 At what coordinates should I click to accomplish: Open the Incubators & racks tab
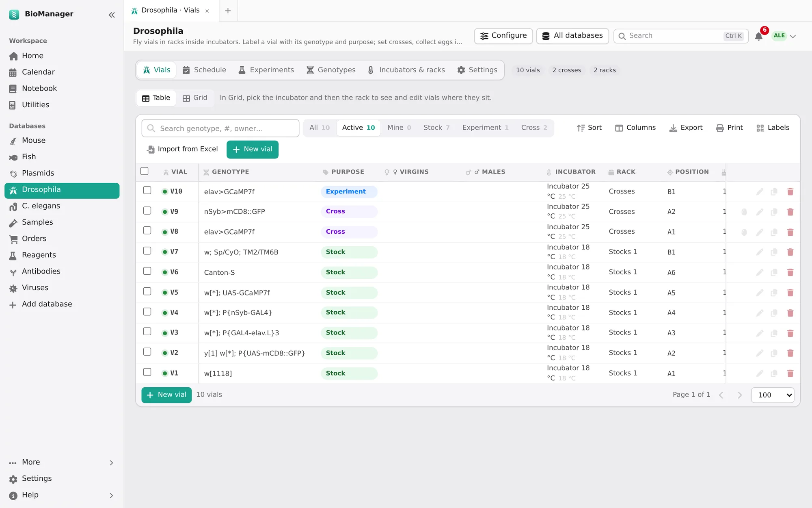click(406, 70)
